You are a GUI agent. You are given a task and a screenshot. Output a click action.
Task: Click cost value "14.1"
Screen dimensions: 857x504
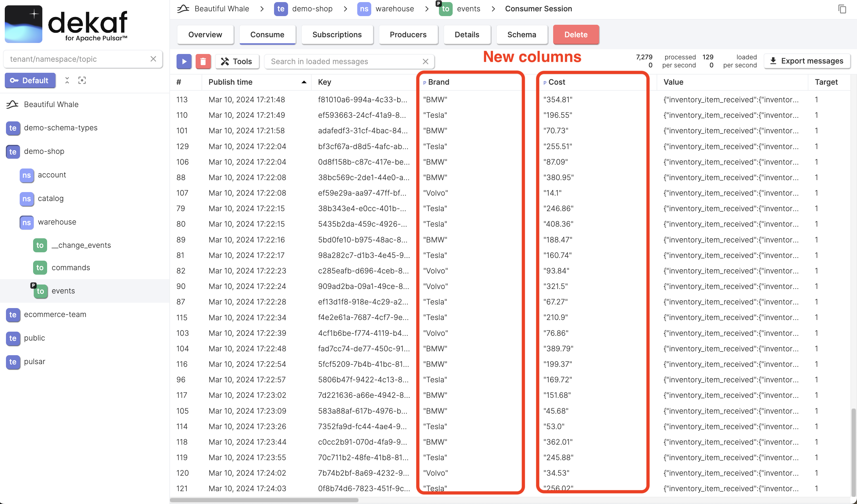[552, 193]
